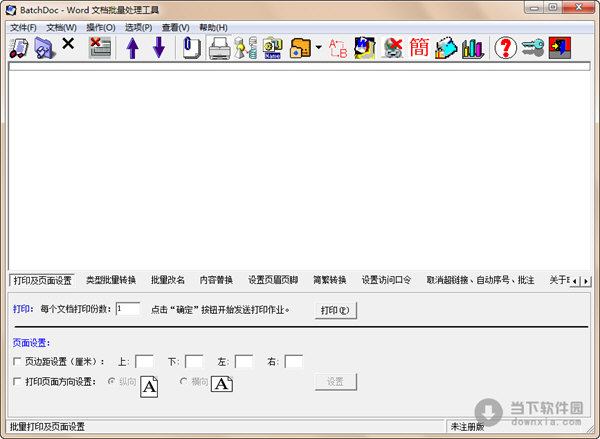Viewport: 600px width, 439px height.
Task: Click the header footer toolbar icon
Action: pos(365,48)
